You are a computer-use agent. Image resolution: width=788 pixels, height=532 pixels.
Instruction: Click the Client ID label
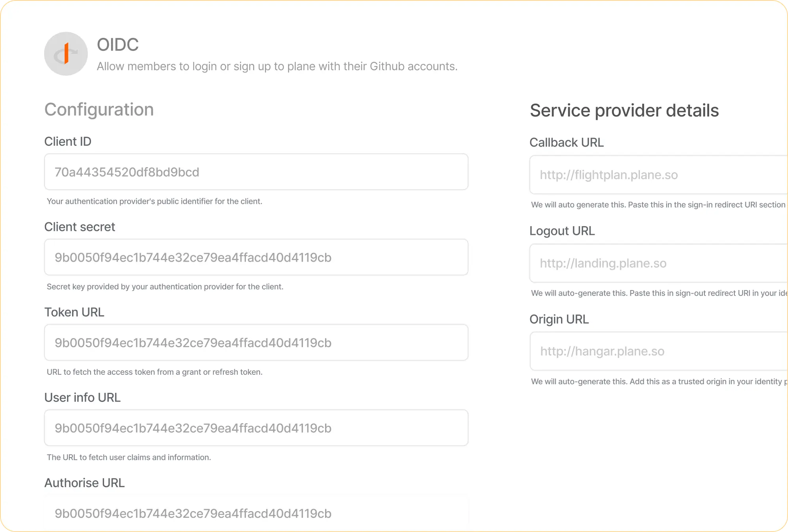pos(68,141)
